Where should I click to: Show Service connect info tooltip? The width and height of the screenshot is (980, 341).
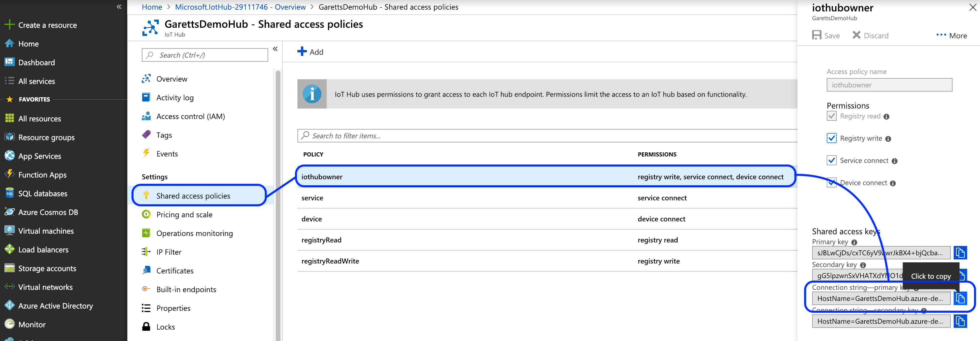click(894, 161)
